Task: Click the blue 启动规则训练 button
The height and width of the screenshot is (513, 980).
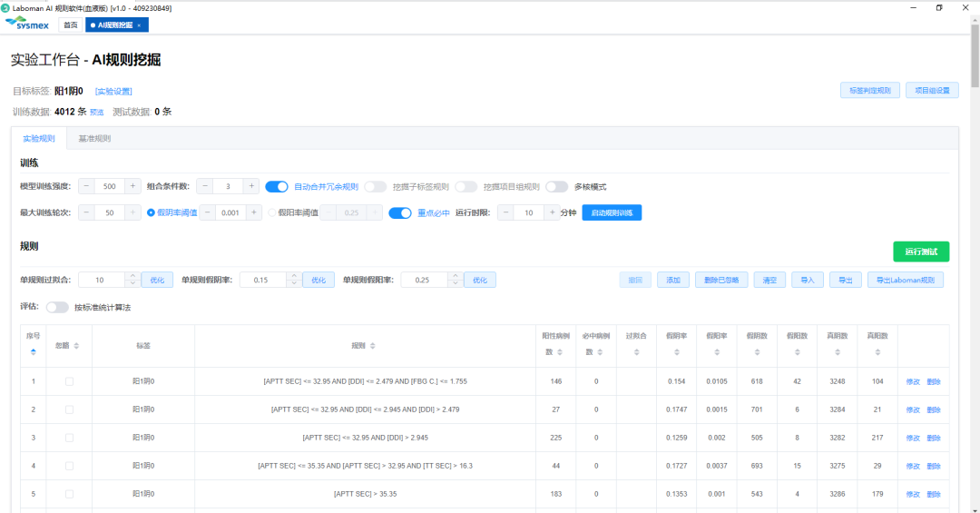Action: pos(612,212)
